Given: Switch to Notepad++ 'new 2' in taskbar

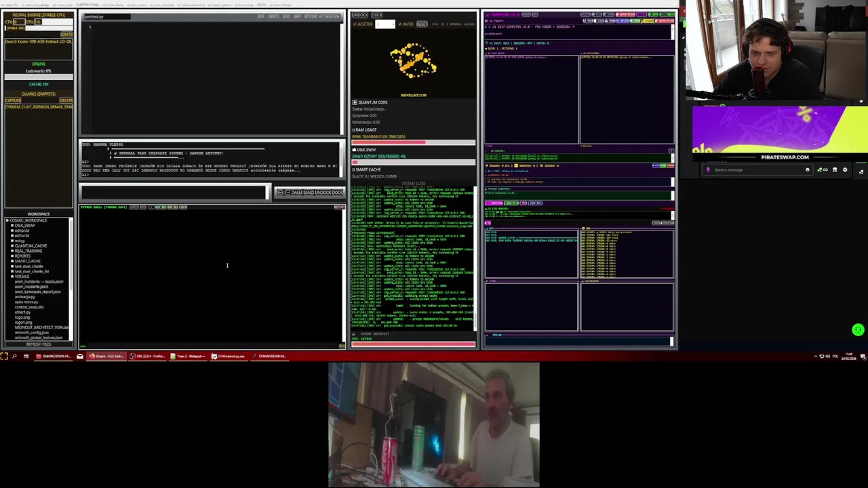Looking at the screenshot, I should pos(189,356).
